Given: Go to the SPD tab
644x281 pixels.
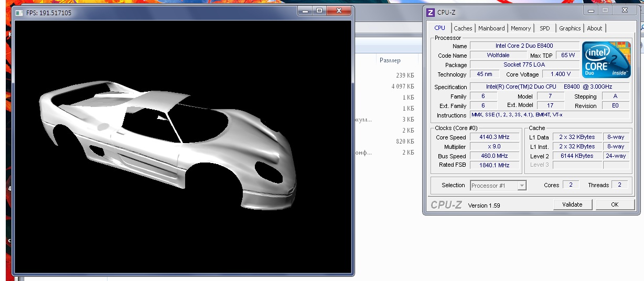Looking at the screenshot, I should pos(545,28).
